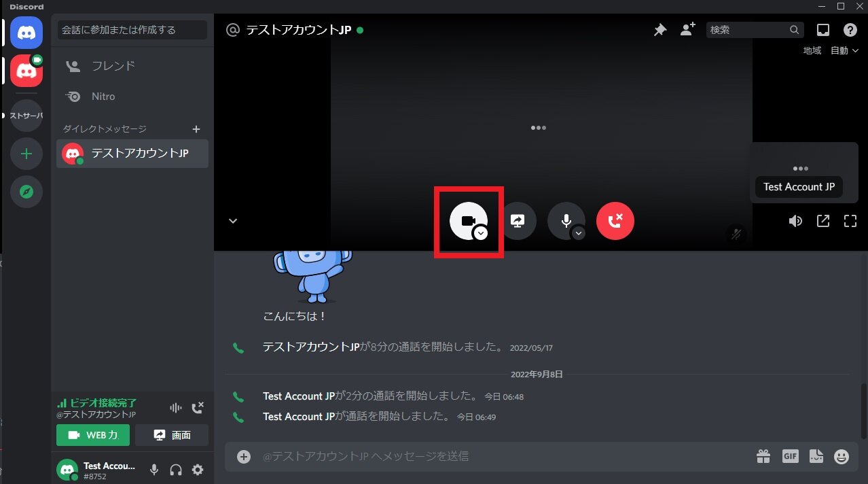The width and height of the screenshot is (868, 484).
Task: Disconnect with the red hang-up button
Action: tap(615, 221)
